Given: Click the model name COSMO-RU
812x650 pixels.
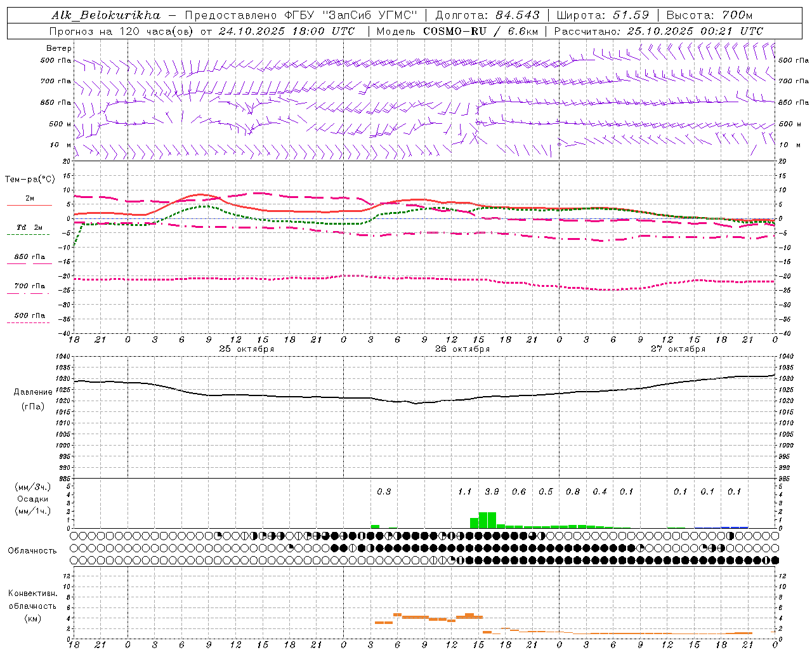Looking at the screenshot, I should tap(455, 31).
